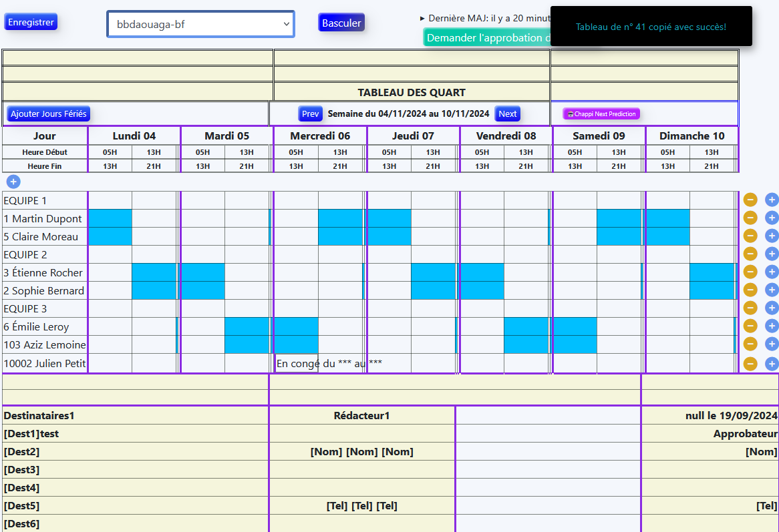Go to previous week with Prev
The height and width of the screenshot is (532, 779).
311,113
